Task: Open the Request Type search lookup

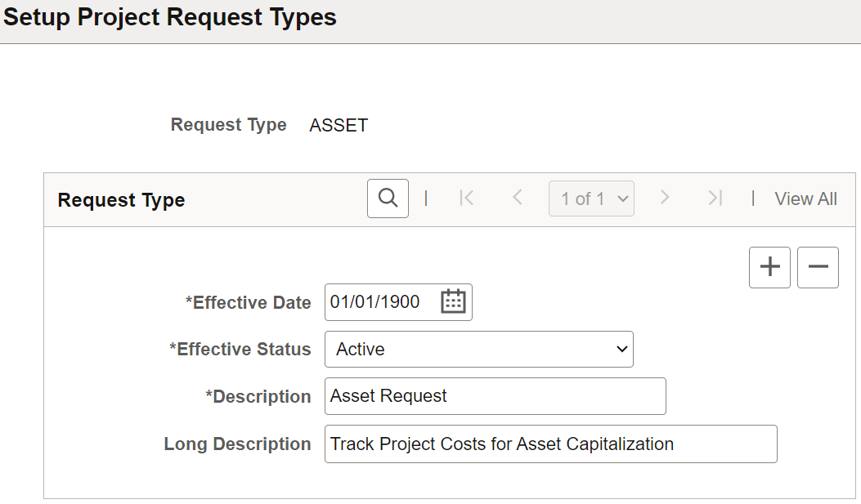Action: click(x=388, y=198)
